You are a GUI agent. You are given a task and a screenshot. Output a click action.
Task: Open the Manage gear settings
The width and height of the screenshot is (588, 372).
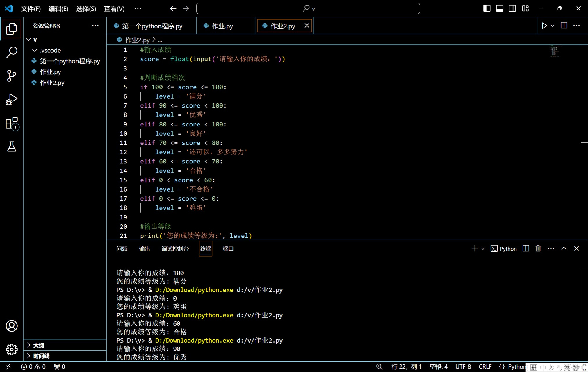pos(12,350)
